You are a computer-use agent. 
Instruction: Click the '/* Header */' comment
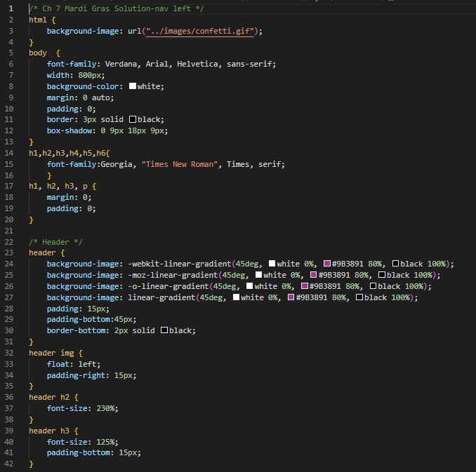(55, 242)
